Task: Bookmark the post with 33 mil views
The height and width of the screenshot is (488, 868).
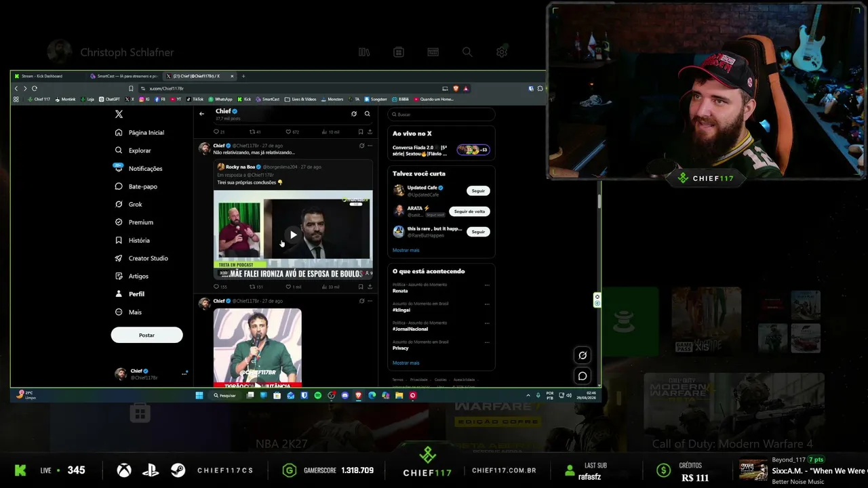Action: [x=361, y=287]
